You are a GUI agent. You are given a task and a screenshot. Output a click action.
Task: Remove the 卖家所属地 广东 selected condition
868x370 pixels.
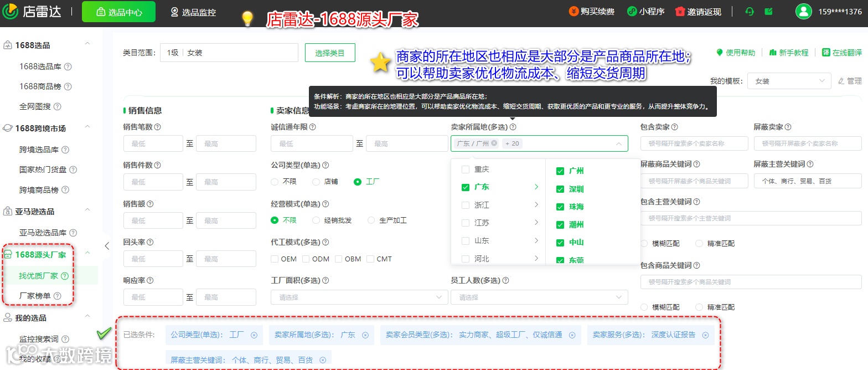tap(365, 335)
